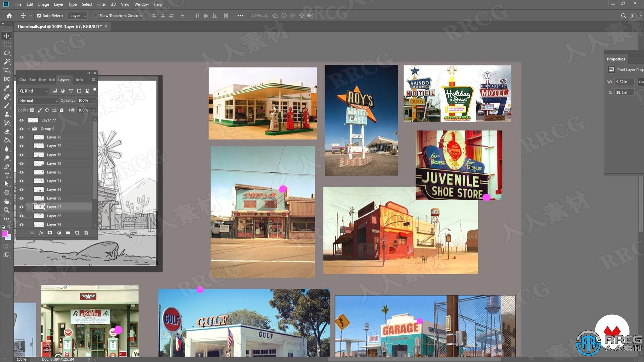The height and width of the screenshot is (362, 644).
Task: Select the Horizontal Type tool
Action: tap(7, 175)
